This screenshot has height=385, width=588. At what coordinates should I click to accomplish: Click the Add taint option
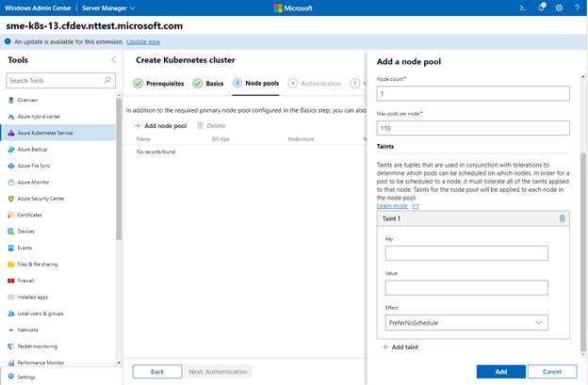point(400,347)
